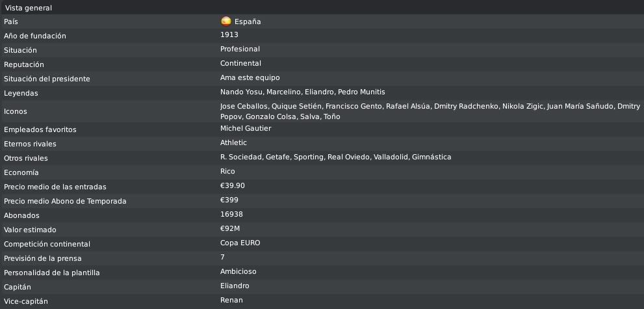Select the Reputación Continental row
This screenshot has height=309, width=644.
click(322, 64)
